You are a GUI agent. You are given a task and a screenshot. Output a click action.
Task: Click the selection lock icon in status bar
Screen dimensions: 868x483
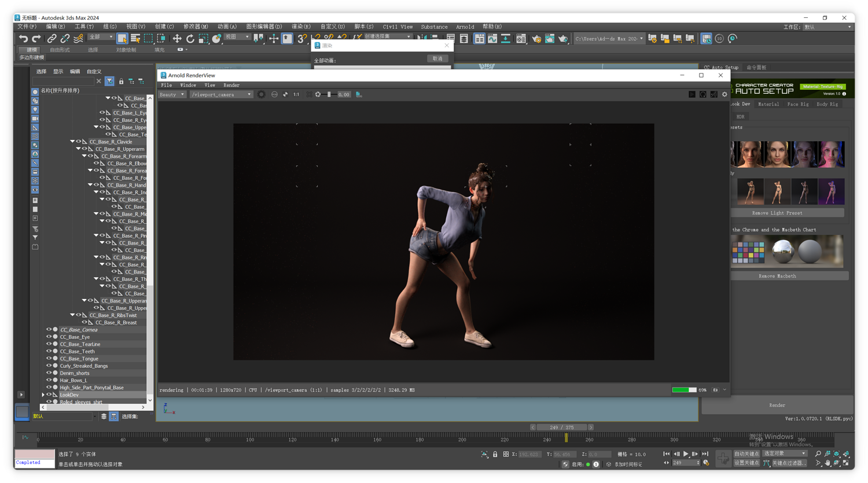click(495, 455)
